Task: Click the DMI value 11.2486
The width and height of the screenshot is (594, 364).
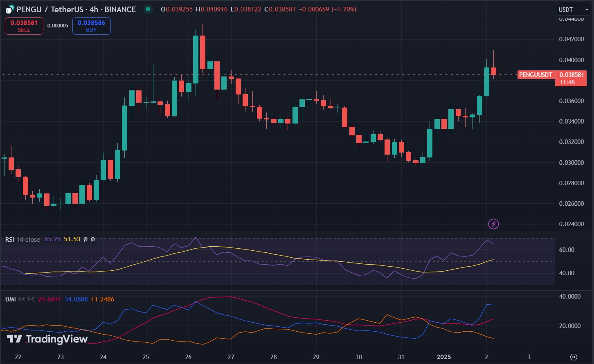Action: 103,299
